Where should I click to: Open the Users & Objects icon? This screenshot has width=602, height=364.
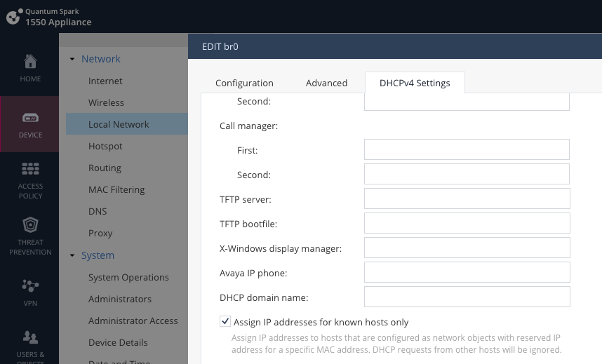30,337
